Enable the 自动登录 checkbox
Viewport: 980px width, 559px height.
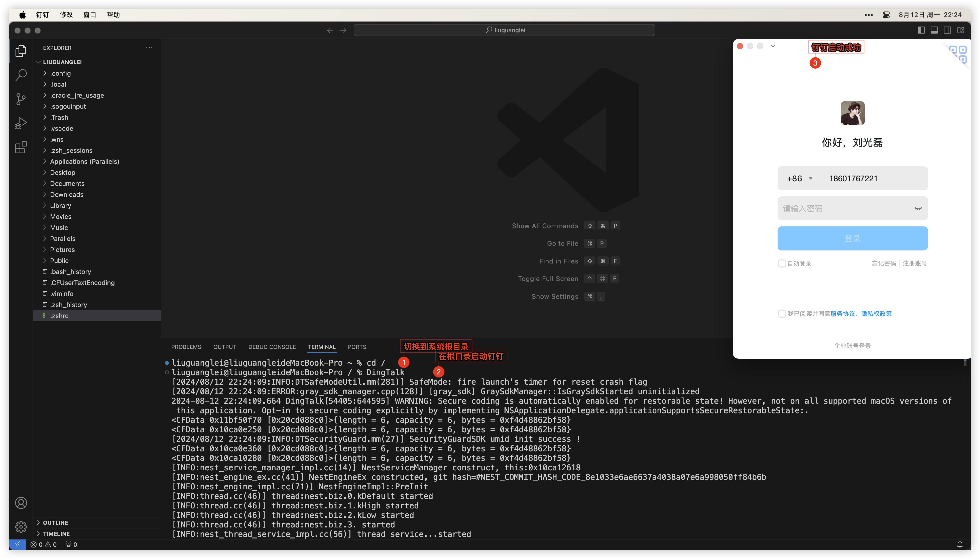point(782,263)
